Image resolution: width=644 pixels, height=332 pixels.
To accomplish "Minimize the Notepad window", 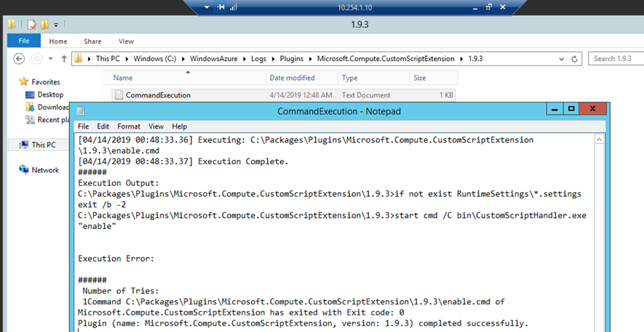I will point(555,109).
